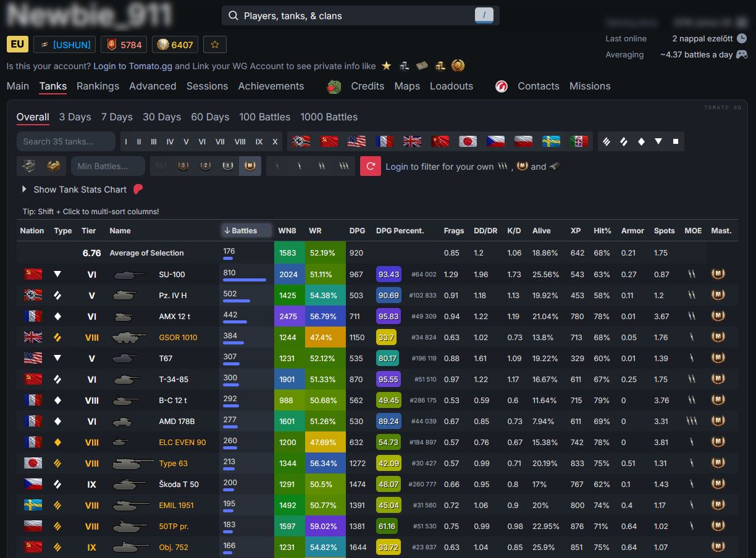The width and height of the screenshot is (756, 558).
Task: Click the gold premium tank filter icon
Action: point(54,166)
